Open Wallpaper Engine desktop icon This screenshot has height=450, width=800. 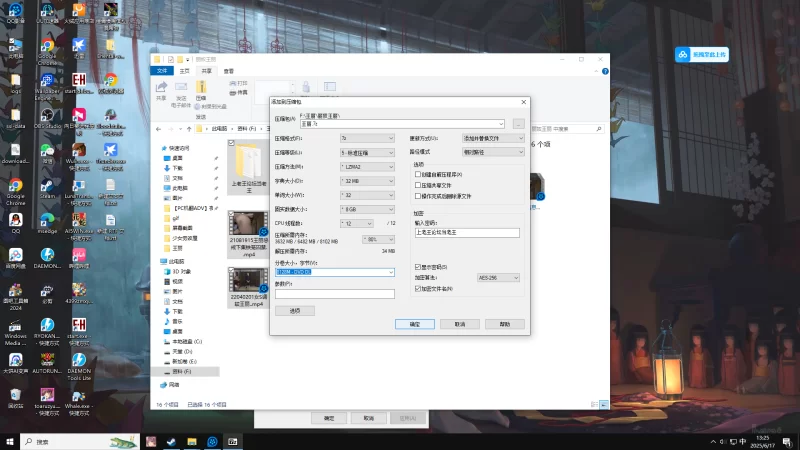47,86
